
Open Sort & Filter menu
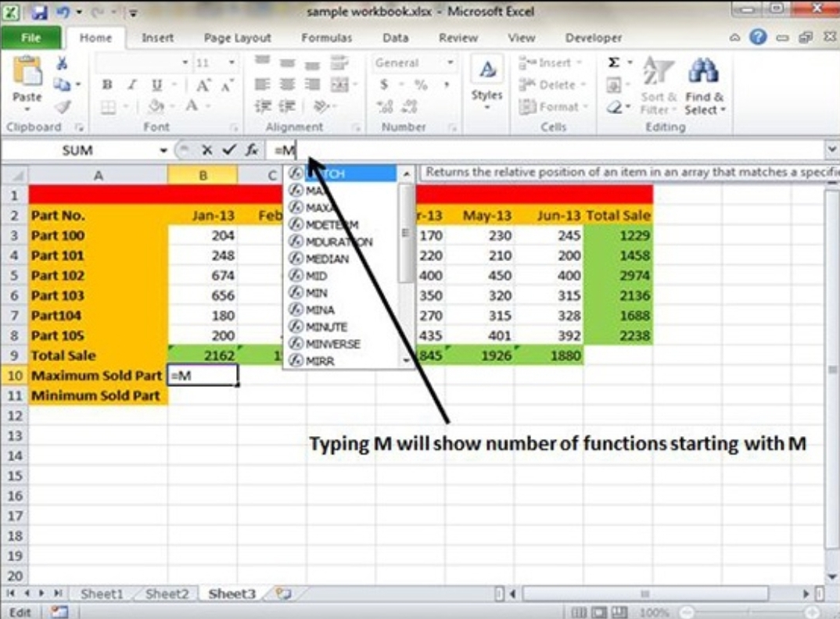coord(659,84)
